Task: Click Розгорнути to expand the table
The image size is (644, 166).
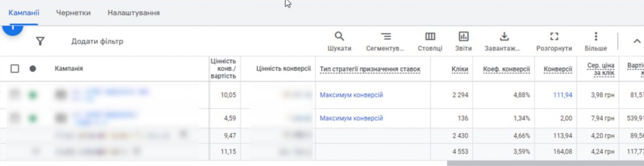Action: 554,41
